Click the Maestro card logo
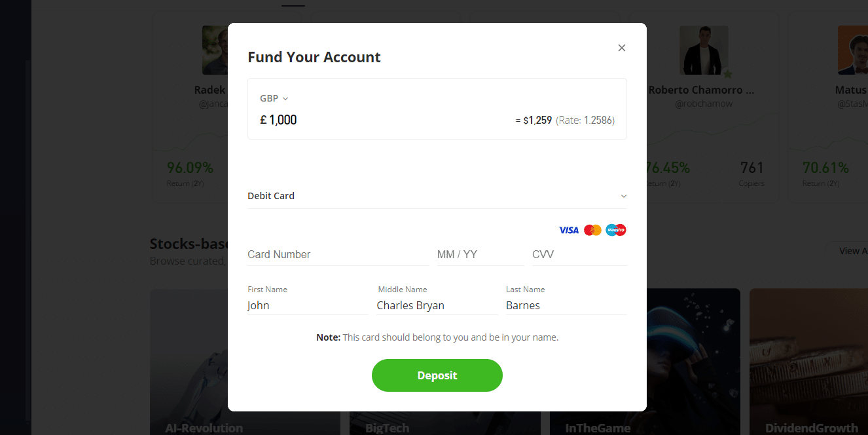The width and height of the screenshot is (868, 435). (616, 230)
